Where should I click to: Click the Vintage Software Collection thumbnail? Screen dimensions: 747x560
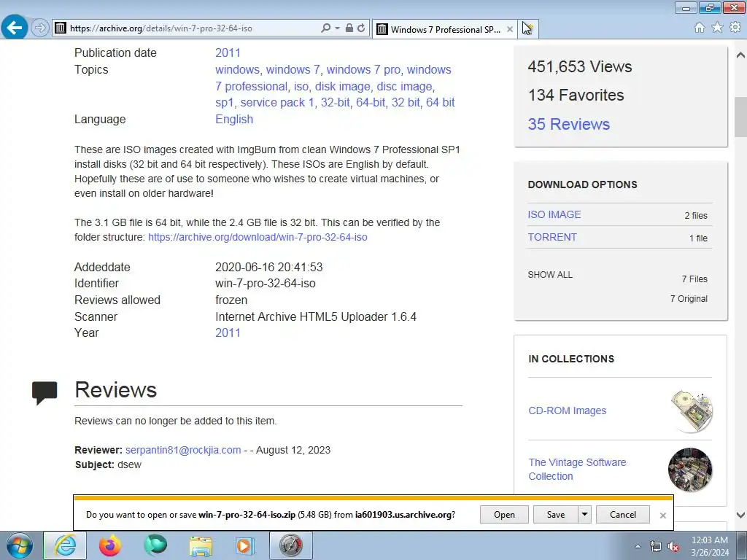(690, 470)
